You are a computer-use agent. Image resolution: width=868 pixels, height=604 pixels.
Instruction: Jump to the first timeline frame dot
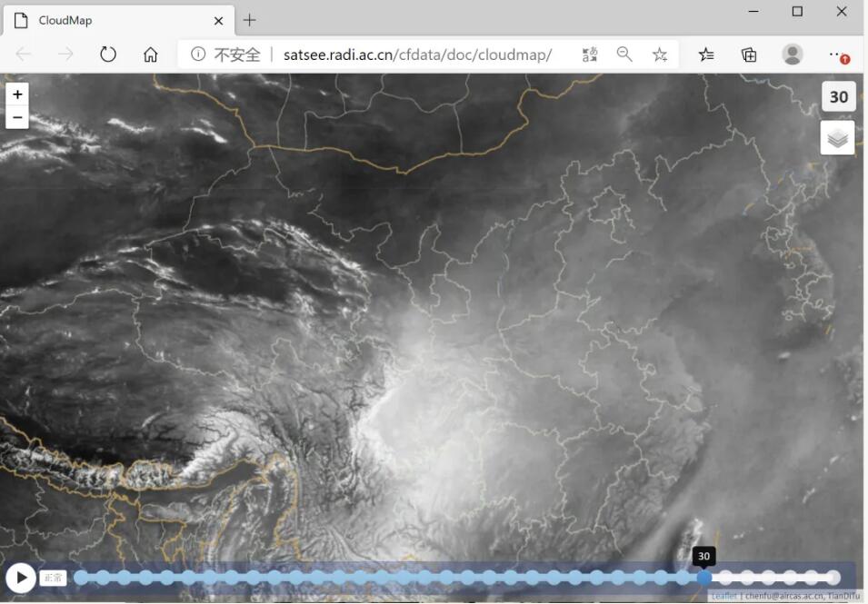coord(81,578)
